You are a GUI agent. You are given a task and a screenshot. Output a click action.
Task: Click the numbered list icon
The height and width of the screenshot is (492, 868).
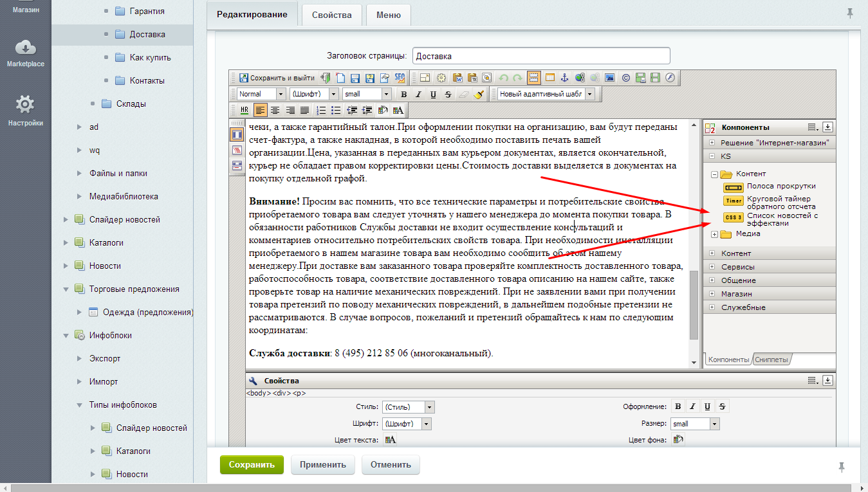tap(320, 110)
